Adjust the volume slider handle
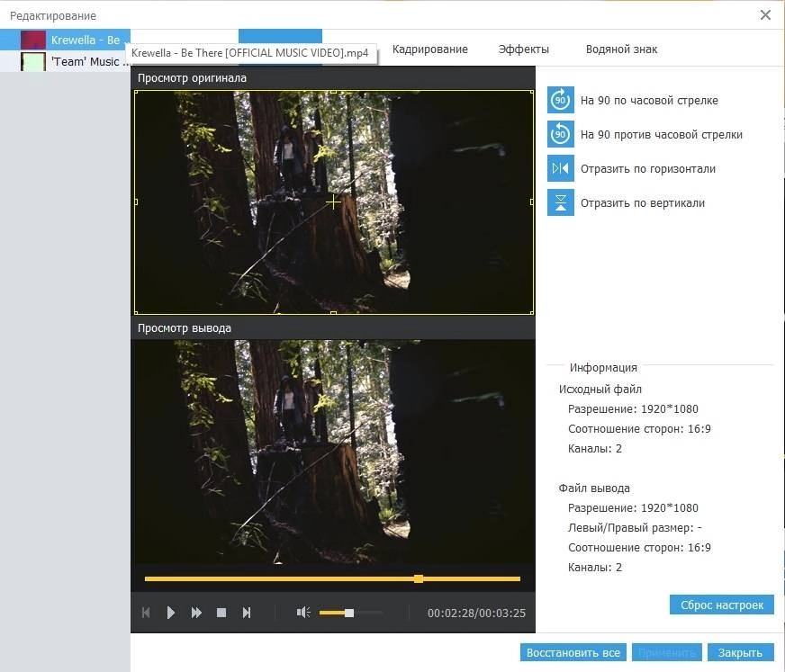This screenshot has width=785, height=672. click(x=349, y=613)
